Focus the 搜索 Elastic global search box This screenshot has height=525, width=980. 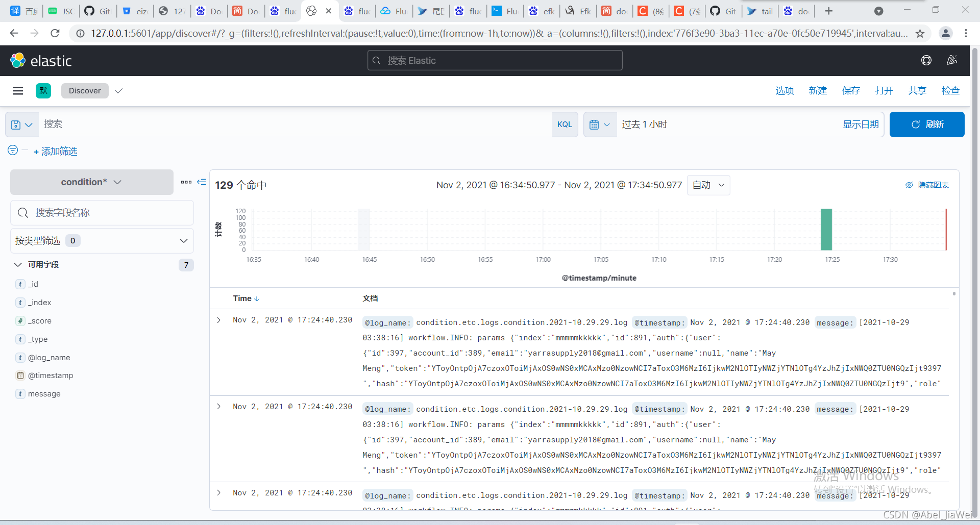495,60
